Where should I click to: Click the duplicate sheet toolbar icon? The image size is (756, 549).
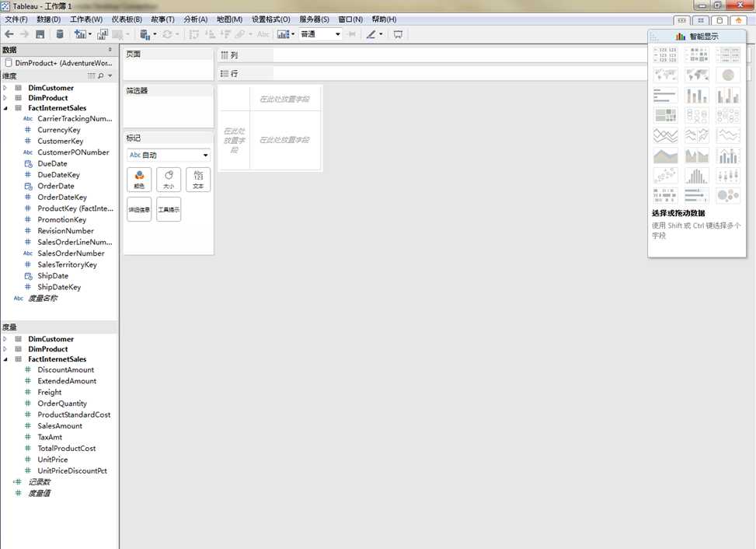pyautogui.click(x=103, y=34)
